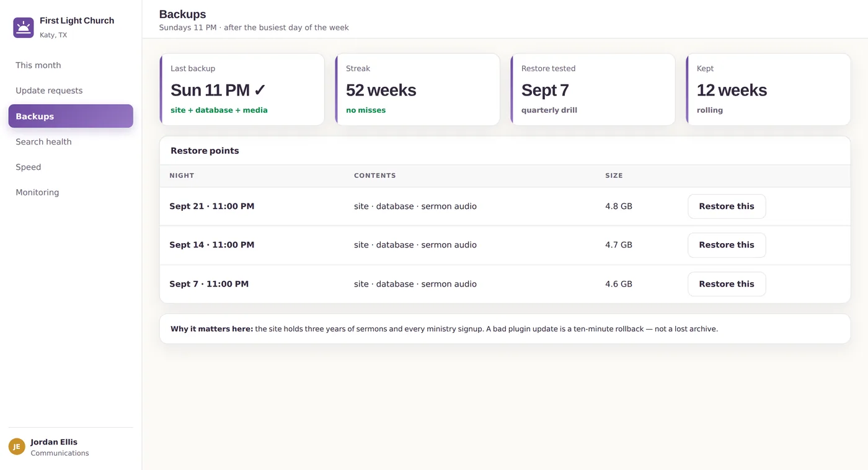Click the 4.6 GB size value

point(619,284)
